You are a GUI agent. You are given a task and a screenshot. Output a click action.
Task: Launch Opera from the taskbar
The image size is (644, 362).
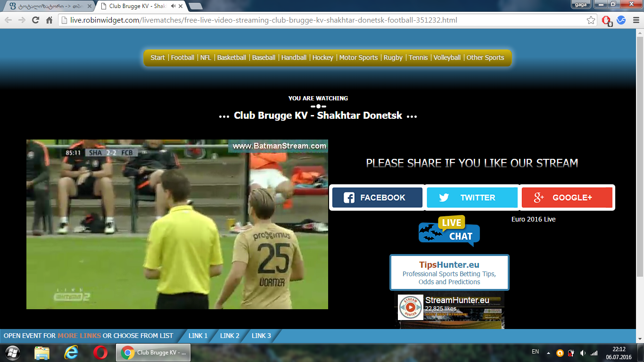pos(99,353)
